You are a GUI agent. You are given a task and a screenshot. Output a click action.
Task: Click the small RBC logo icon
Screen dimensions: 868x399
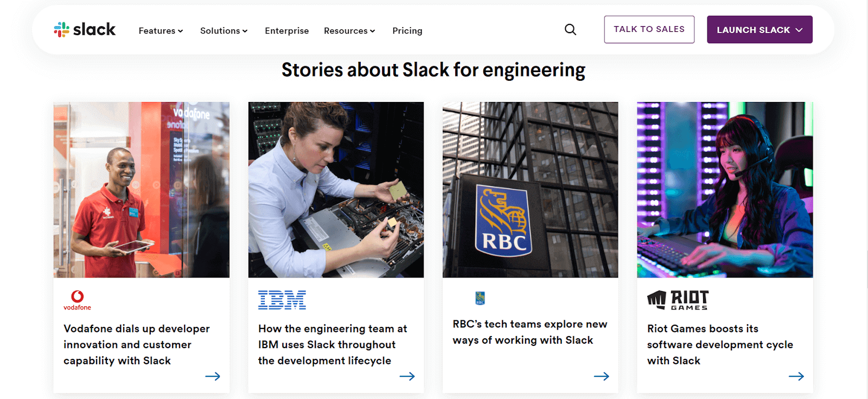pyautogui.click(x=480, y=298)
